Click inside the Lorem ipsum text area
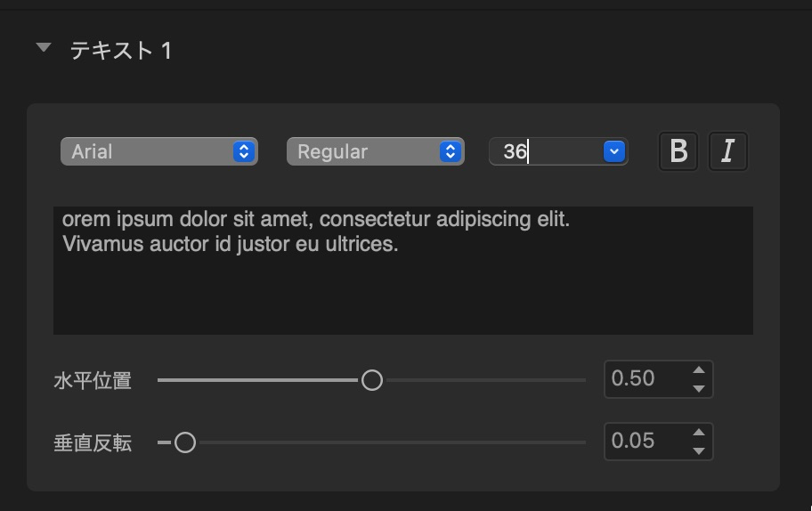The width and height of the screenshot is (812, 511). click(403, 271)
